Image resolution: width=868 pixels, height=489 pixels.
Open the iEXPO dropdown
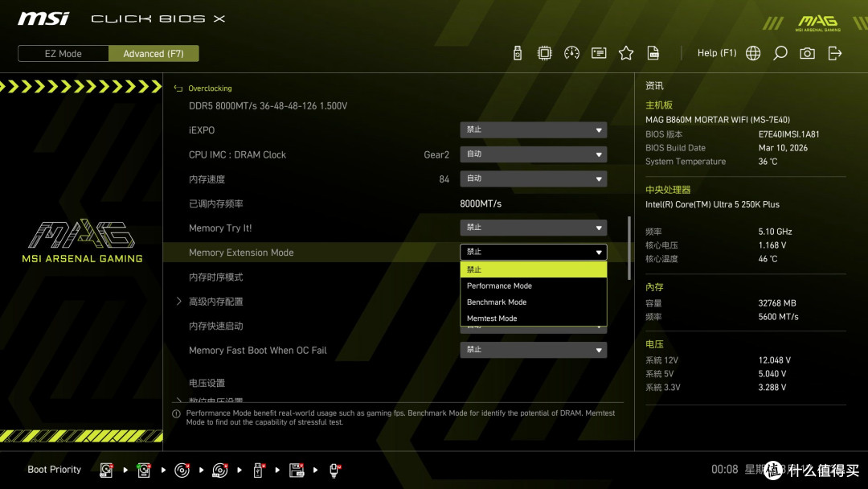click(x=533, y=130)
